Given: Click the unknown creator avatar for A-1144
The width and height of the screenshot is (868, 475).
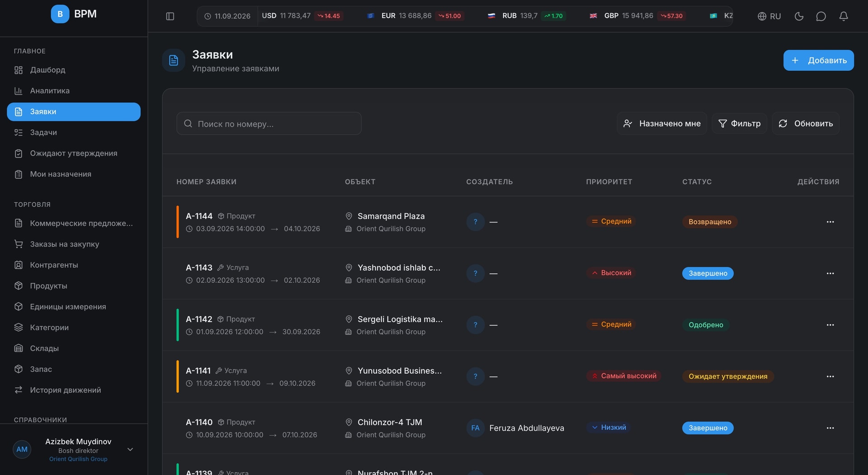Looking at the screenshot, I should [475, 222].
